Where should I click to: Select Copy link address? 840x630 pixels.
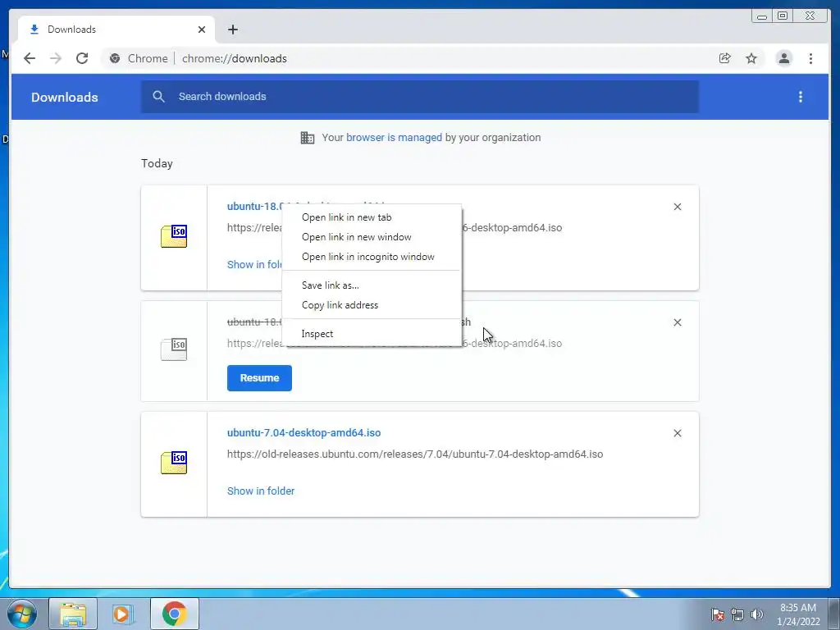pos(372,305)
